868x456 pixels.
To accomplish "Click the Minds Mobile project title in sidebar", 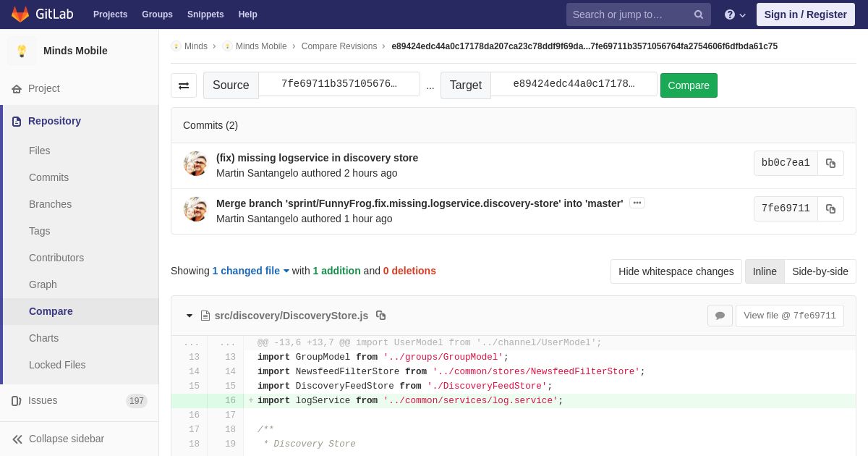I will pos(75,51).
